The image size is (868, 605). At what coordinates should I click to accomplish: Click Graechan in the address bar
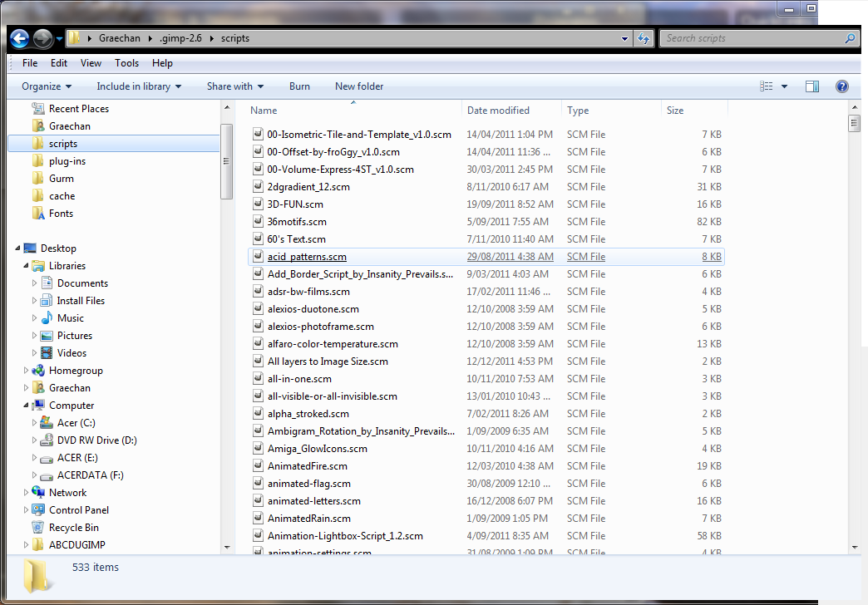pyautogui.click(x=120, y=38)
